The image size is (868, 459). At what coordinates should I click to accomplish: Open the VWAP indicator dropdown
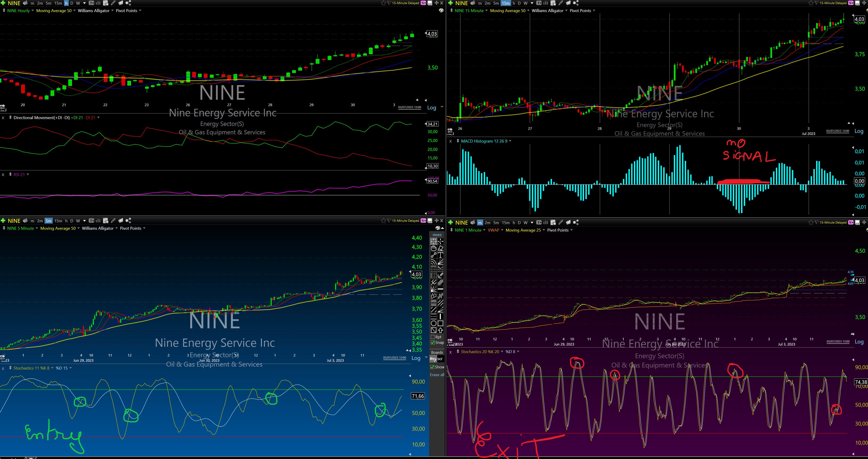coord(502,230)
